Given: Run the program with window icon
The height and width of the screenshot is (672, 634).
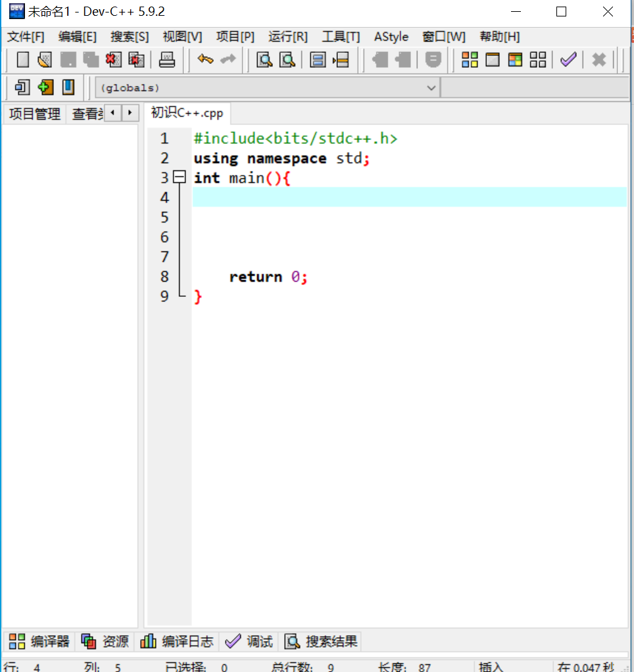Looking at the screenshot, I should tap(493, 60).
